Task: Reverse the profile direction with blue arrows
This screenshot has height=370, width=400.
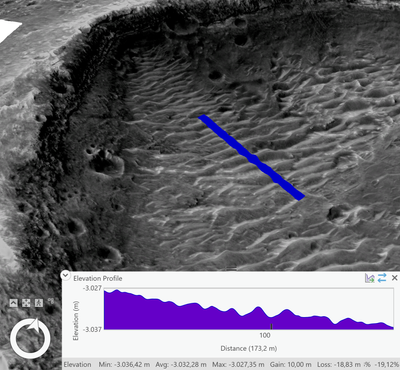Action: tap(382, 278)
